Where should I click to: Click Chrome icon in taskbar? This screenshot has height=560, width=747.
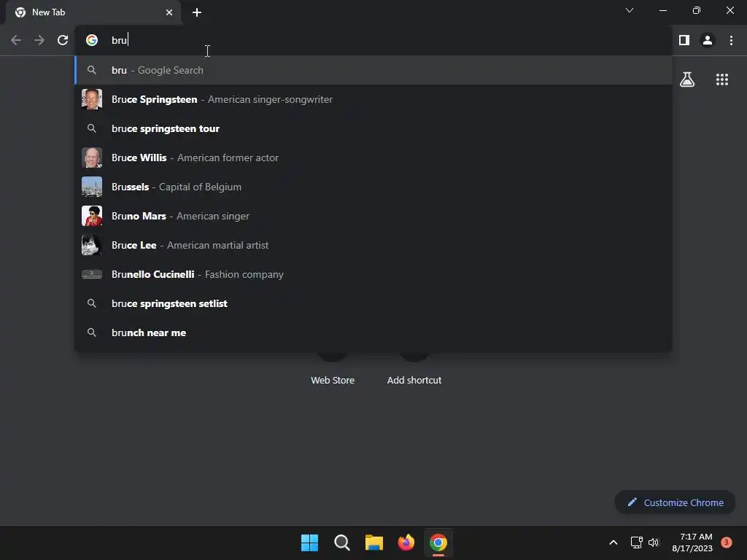[438, 542]
